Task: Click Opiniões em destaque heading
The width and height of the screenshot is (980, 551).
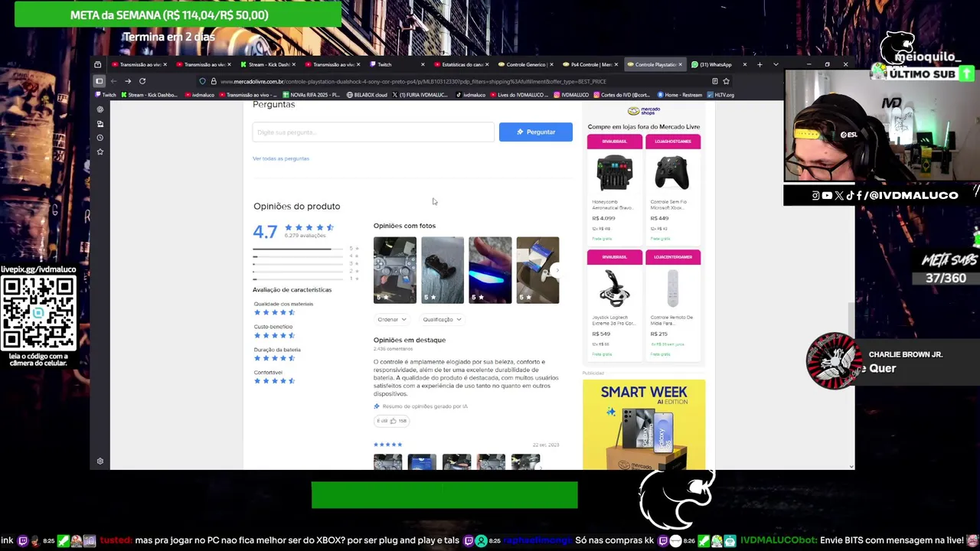Action: point(410,340)
